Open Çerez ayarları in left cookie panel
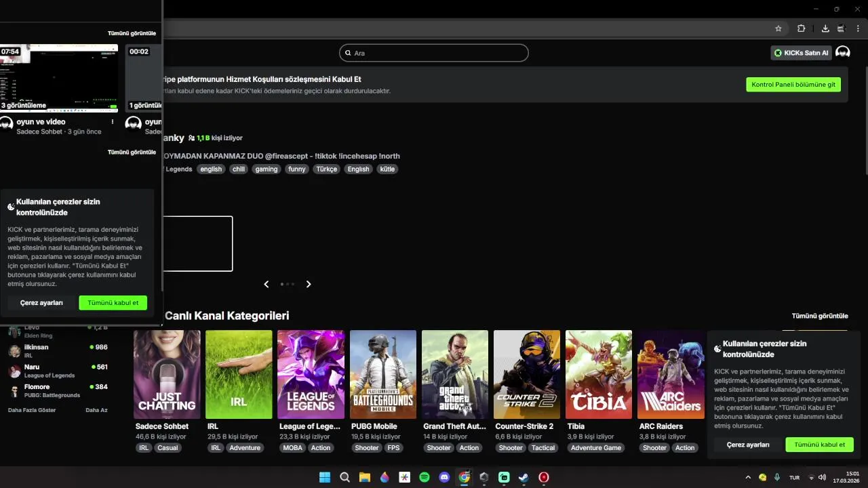868x488 pixels. [x=41, y=303]
